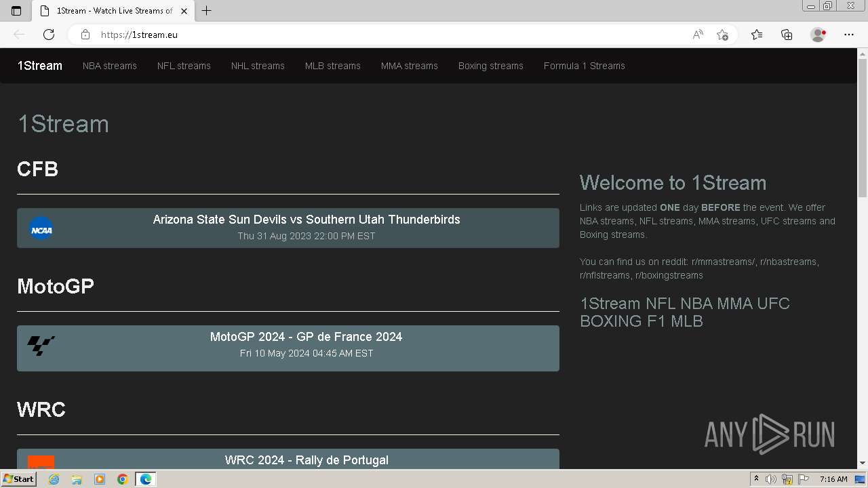Open the Collections icon
868x488 pixels.
[787, 35]
